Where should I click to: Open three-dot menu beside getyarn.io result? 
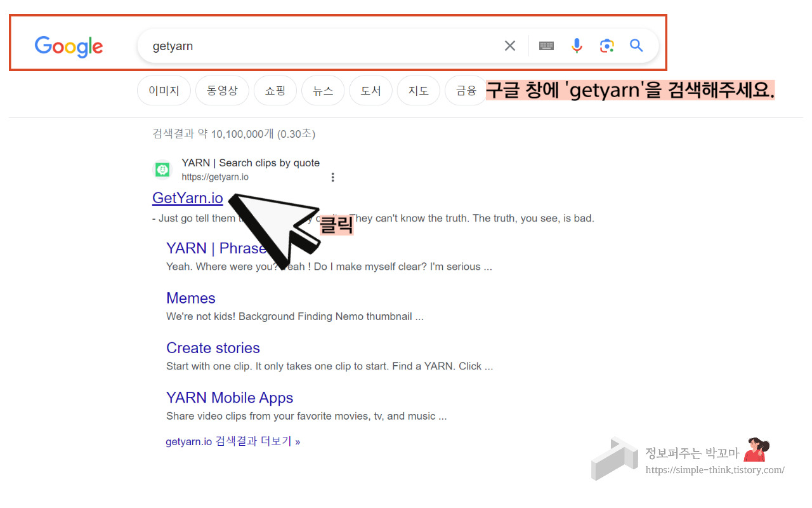tap(333, 177)
